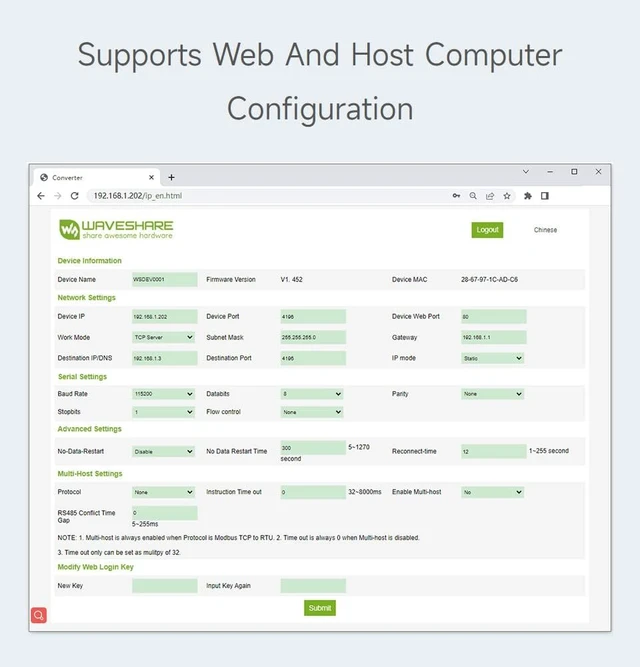Open the saved password key icon
The image size is (640, 667).
click(456, 196)
